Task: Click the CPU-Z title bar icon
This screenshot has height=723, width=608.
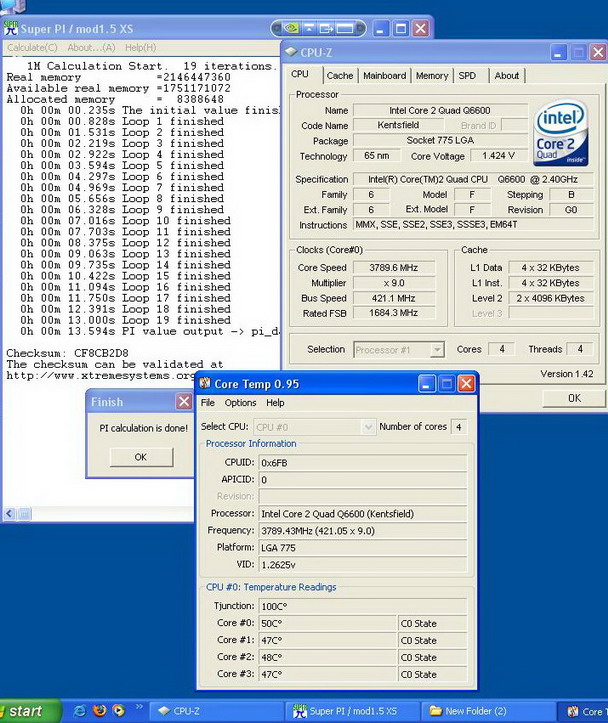Action: 292,52
